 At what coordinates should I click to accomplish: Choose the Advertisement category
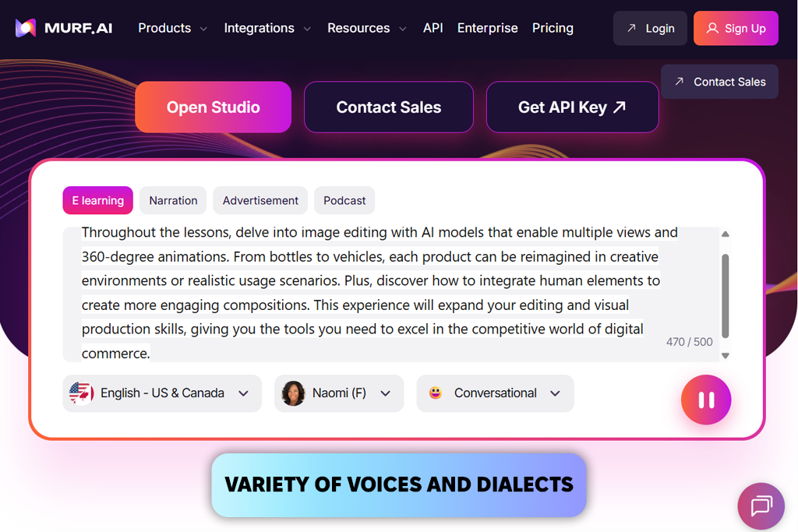[260, 200]
